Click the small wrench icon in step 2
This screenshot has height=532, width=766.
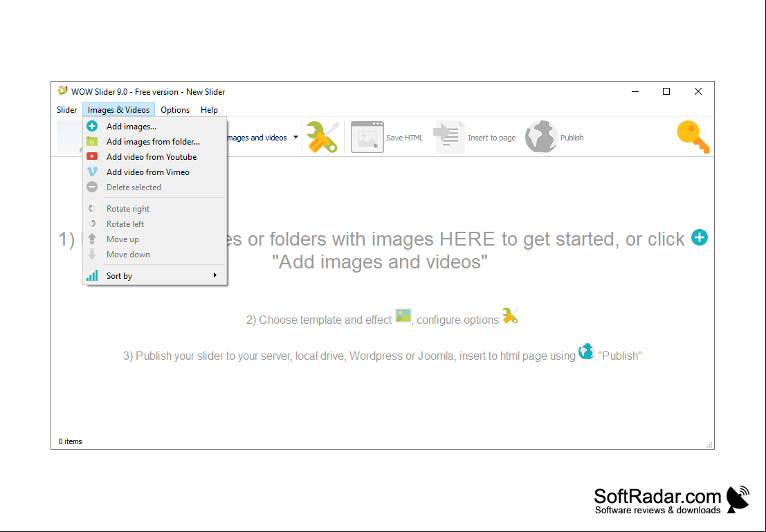click(x=510, y=315)
